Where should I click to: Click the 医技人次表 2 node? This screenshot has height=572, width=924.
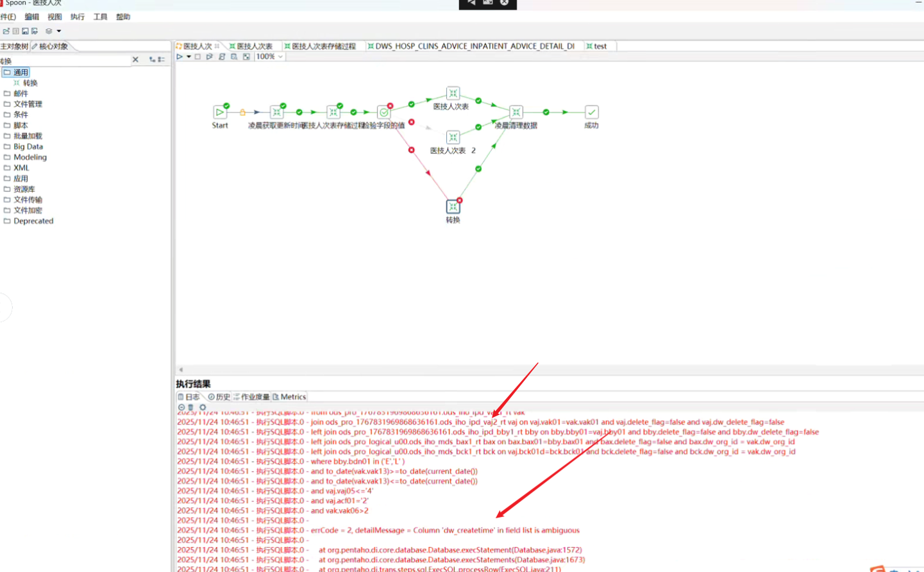453,137
